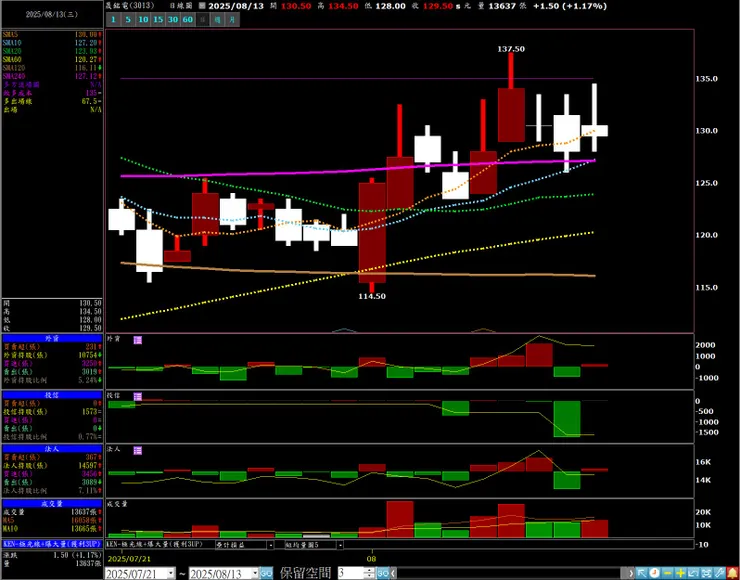Click the 法人 blue panel header
Viewport: 740px width, 580px height.
(52, 449)
